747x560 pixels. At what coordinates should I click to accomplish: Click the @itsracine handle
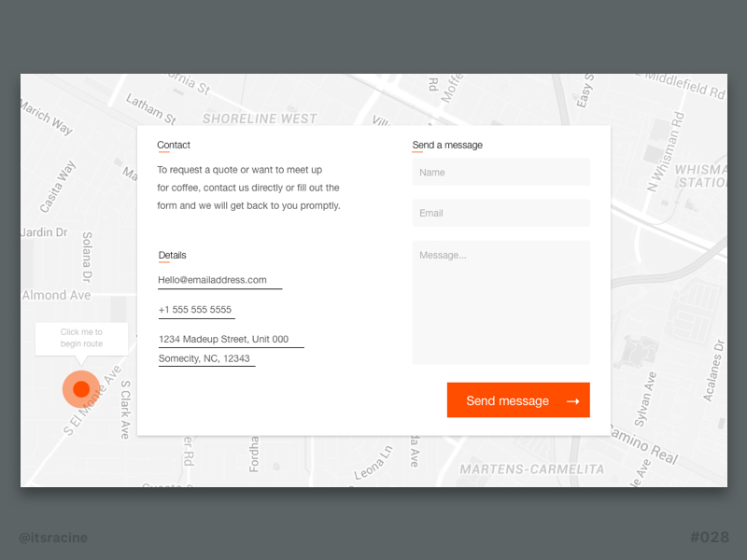tap(53, 538)
